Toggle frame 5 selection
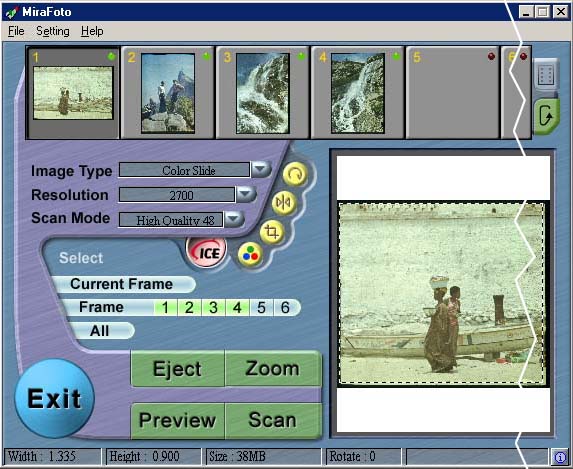The width and height of the screenshot is (573, 469). pyautogui.click(x=261, y=307)
